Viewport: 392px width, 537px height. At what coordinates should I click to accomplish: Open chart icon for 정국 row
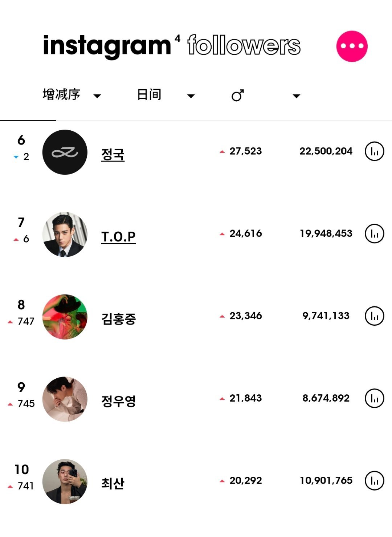(x=374, y=151)
